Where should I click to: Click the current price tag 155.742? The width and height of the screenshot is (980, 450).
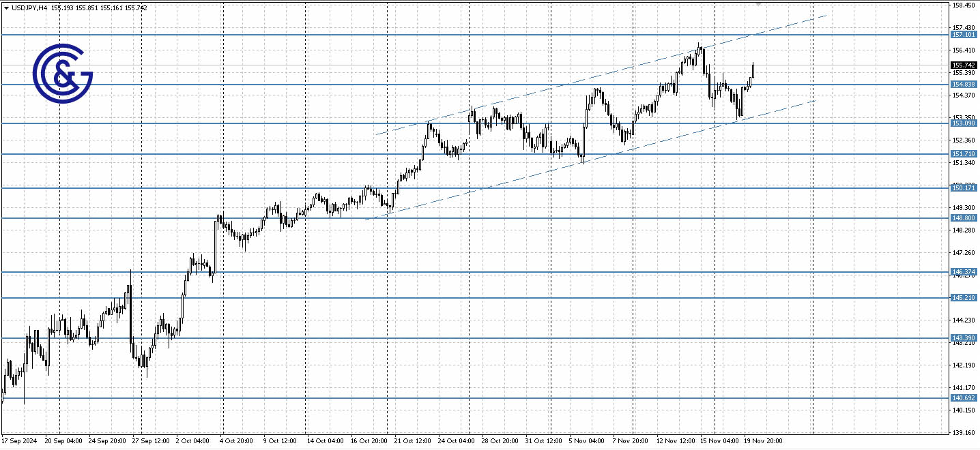(963, 63)
